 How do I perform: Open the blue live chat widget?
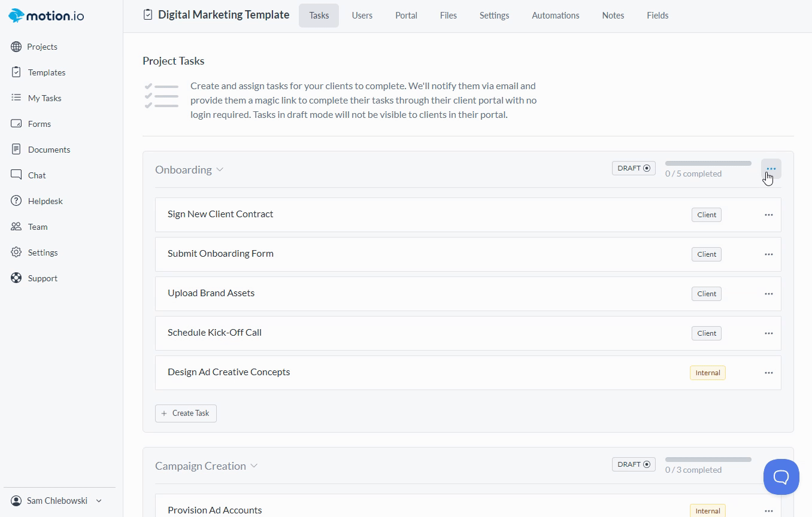pyautogui.click(x=781, y=477)
